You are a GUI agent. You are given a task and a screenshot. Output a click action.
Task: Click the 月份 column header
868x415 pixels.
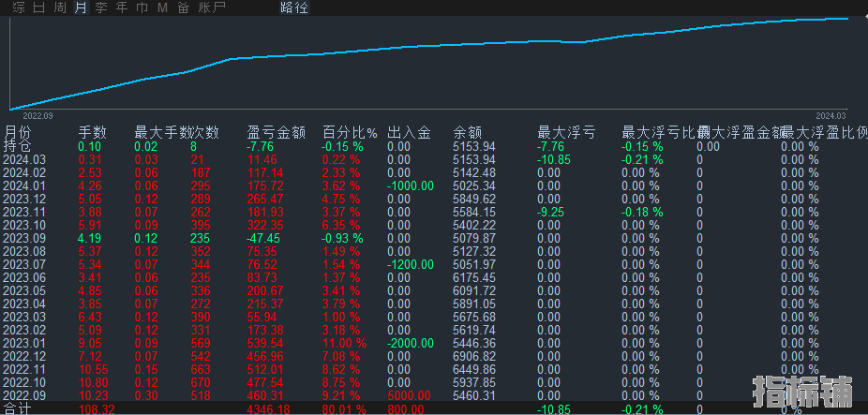pos(18,133)
